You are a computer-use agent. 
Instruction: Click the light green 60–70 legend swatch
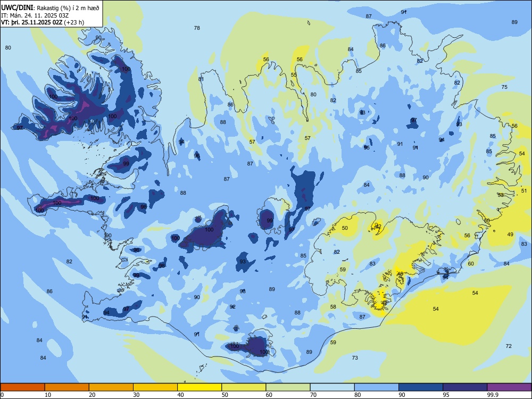(x=288, y=387)
